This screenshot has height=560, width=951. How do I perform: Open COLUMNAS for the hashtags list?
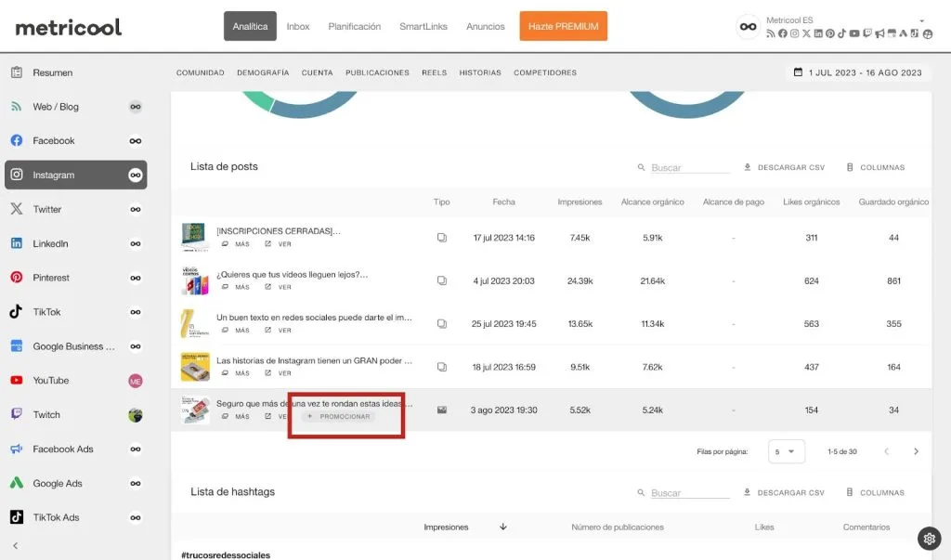click(x=875, y=492)
